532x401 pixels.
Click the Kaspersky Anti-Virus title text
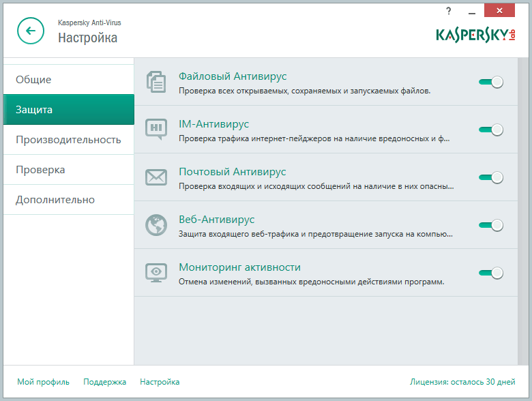pos(89,23)
